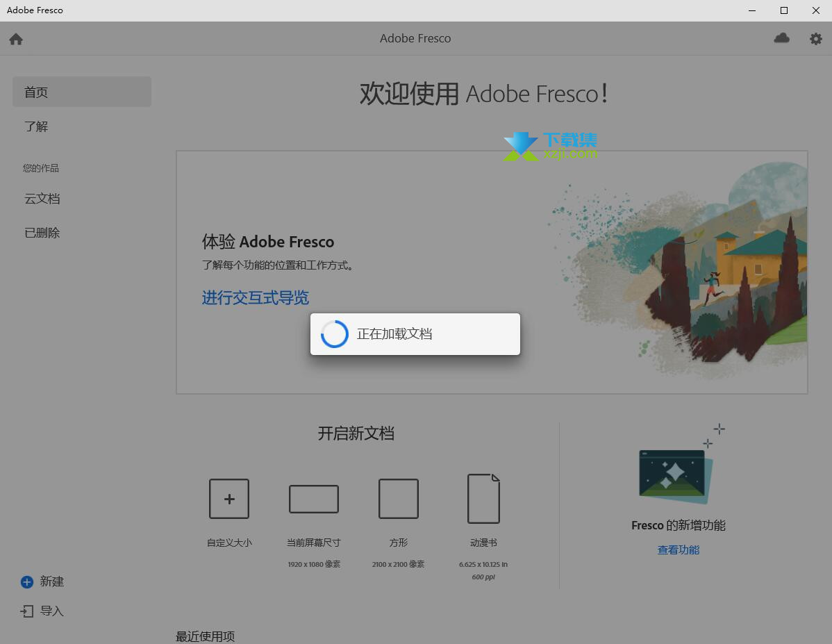
Task: Click the 导入 label in the sidebar
Action: pos(52,611)
